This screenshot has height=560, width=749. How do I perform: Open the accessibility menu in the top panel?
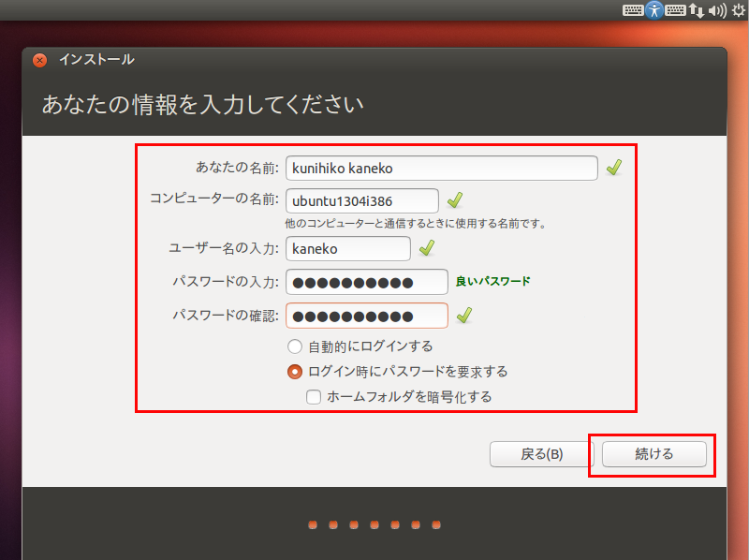tap(654, 10)
